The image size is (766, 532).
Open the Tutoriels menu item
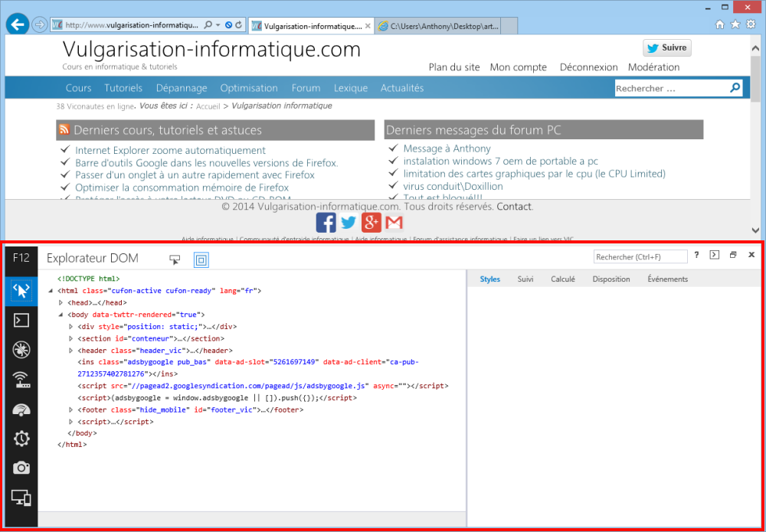123,88
